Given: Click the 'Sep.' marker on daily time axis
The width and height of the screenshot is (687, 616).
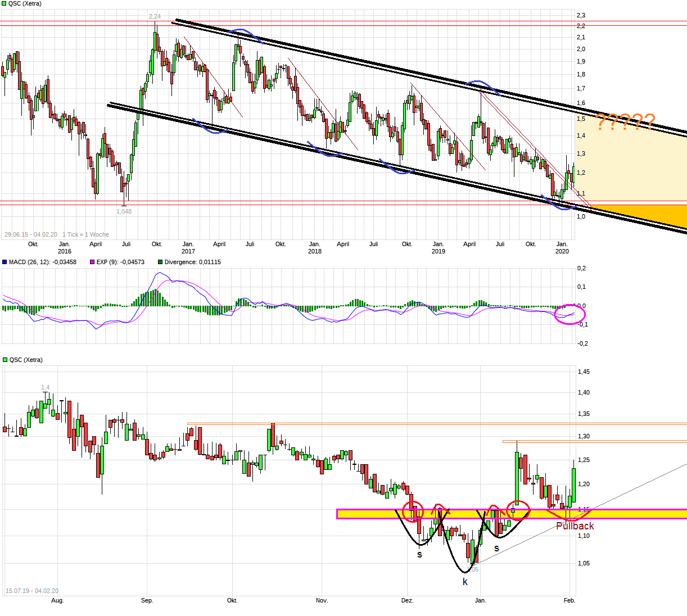Looking at the screenshot, I should tap(147, 601).
